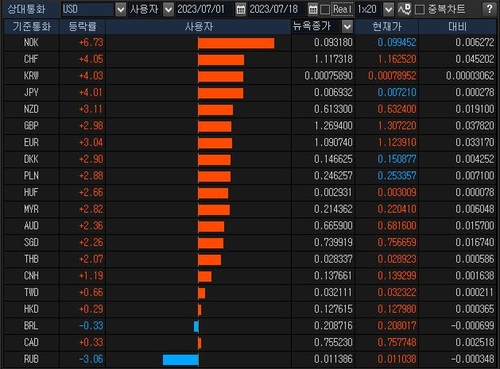Select the CAD currency row
Image resolution: width=500 pixels, height=369 pixels.
[250, 343]
